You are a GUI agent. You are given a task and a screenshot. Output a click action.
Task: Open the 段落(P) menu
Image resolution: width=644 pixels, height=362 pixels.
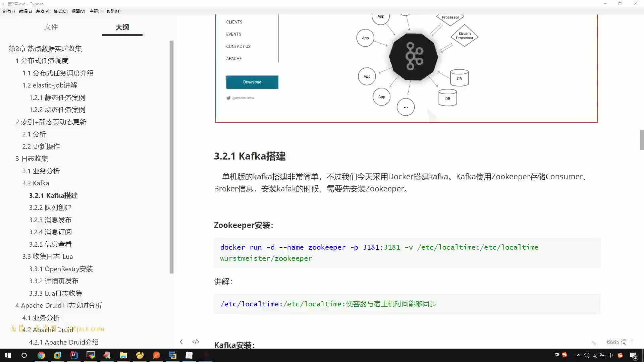click(x=43, y=11)
